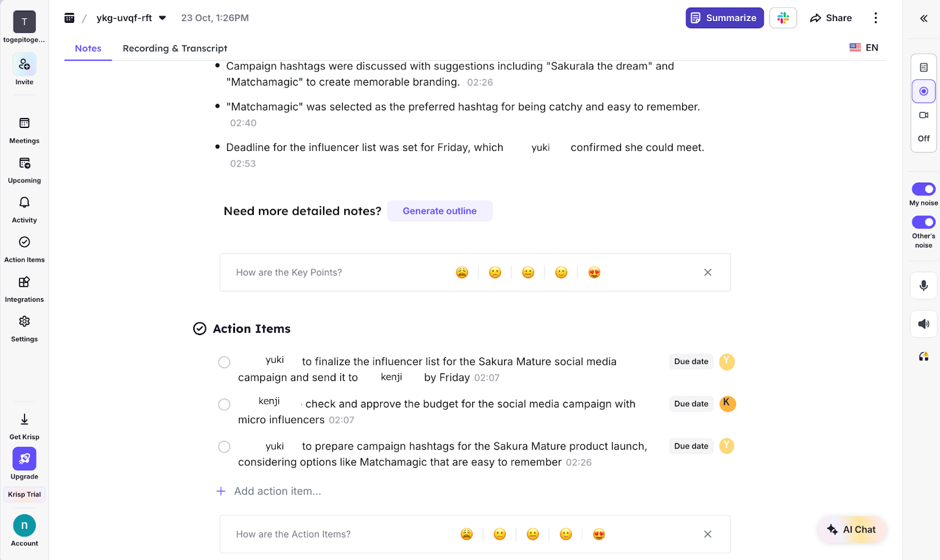Open the Meetings section in sidebar
The height and width of the screenshot is (560, 940).
click(24, 130)
